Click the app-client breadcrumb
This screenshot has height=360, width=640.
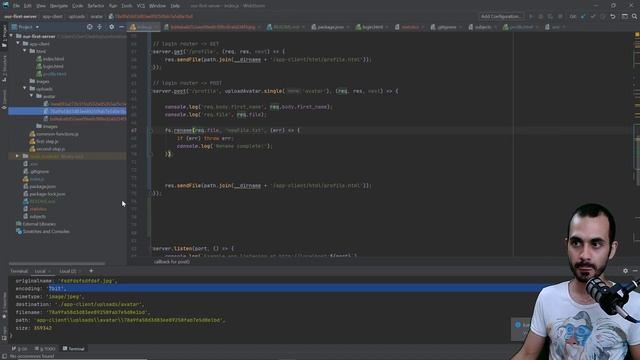53,17
